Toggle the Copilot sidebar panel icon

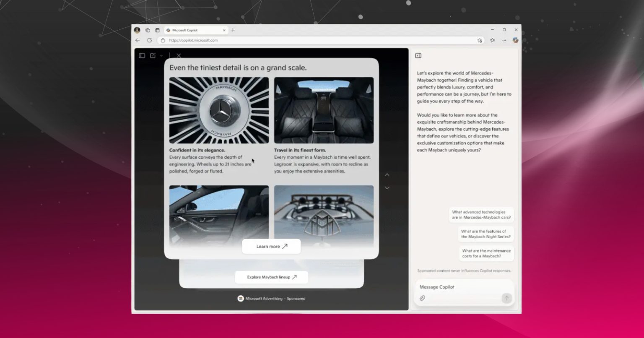point(142,55)
